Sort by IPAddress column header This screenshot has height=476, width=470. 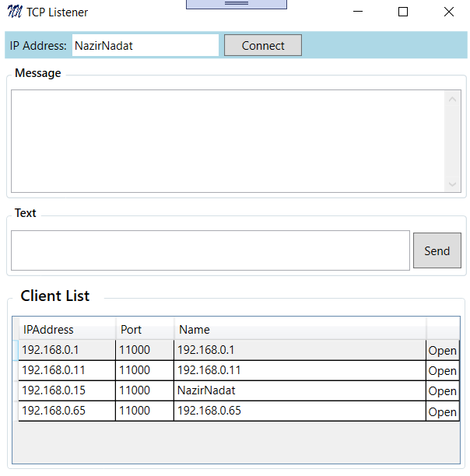tap(67, 329)
